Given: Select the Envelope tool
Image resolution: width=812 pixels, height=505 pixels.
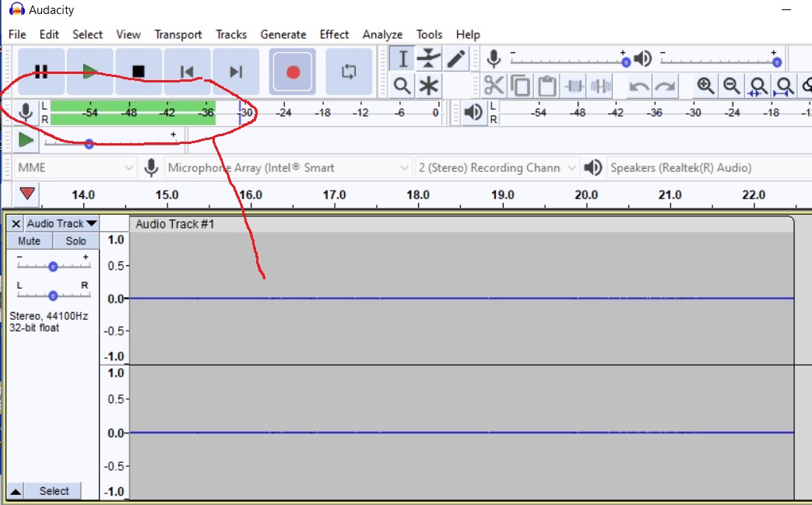Looking at the screenshot, I should coord(427,58).
